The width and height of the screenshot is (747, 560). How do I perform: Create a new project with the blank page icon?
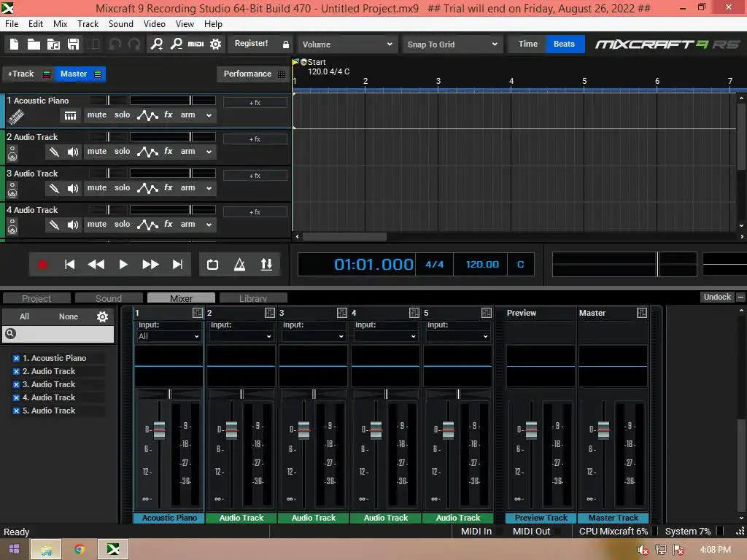15,44
